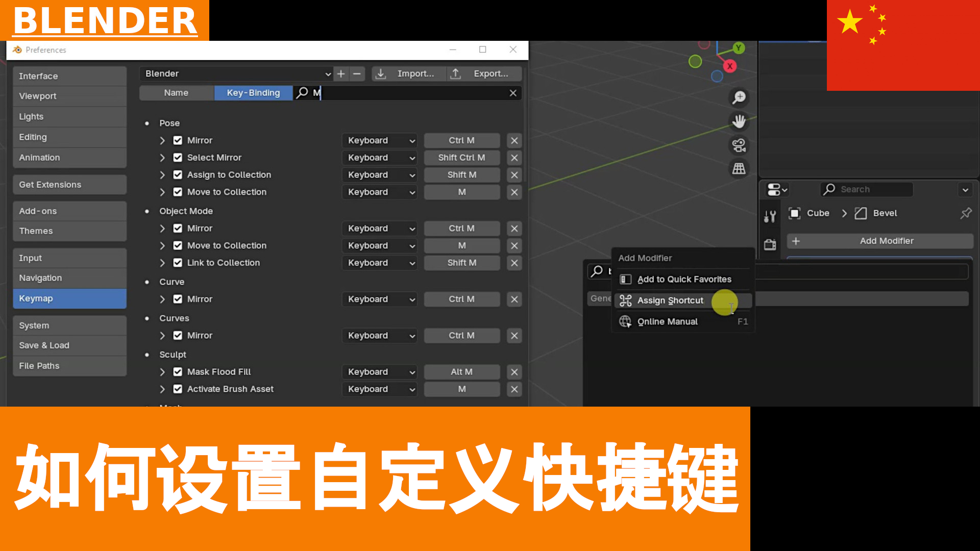
Task: Remove the Curve Mirror keybinding
Action: [x=514, y=299]
